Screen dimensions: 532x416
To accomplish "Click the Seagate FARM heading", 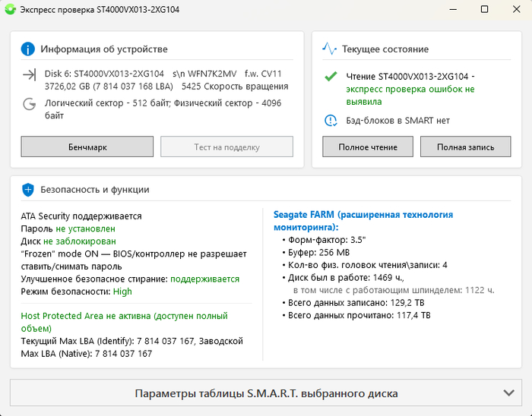I will point(363,221).
